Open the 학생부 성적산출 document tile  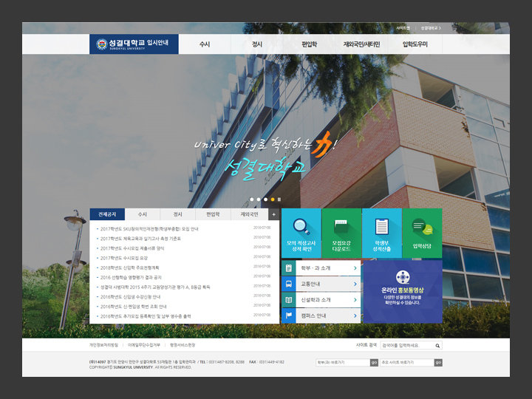382,233
